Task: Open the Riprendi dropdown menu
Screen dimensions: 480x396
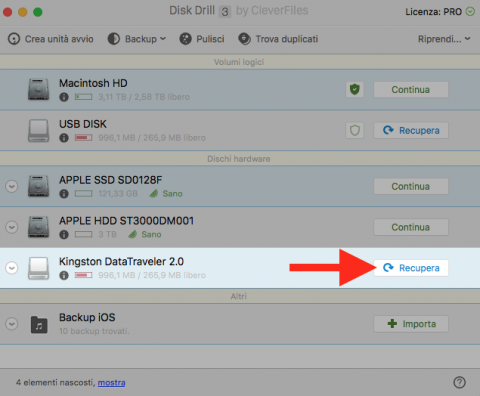Action: (444, 39)
